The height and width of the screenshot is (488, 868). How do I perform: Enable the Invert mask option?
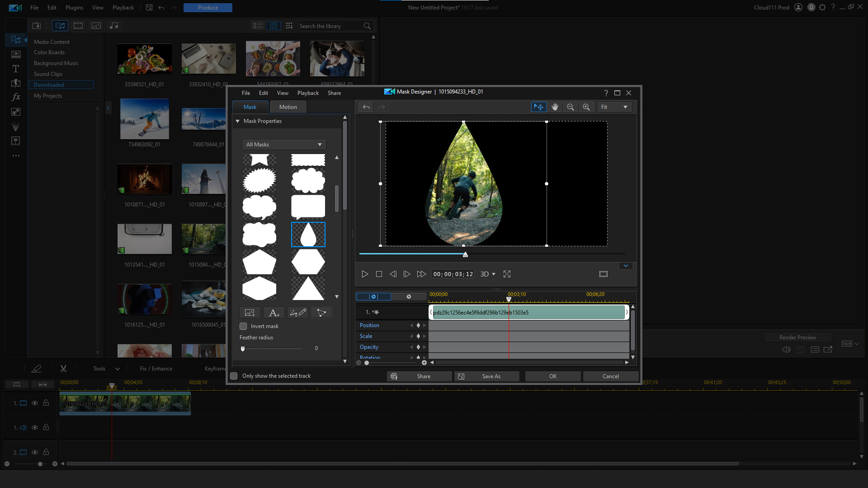pyautogui.click(x=243, y=326)
